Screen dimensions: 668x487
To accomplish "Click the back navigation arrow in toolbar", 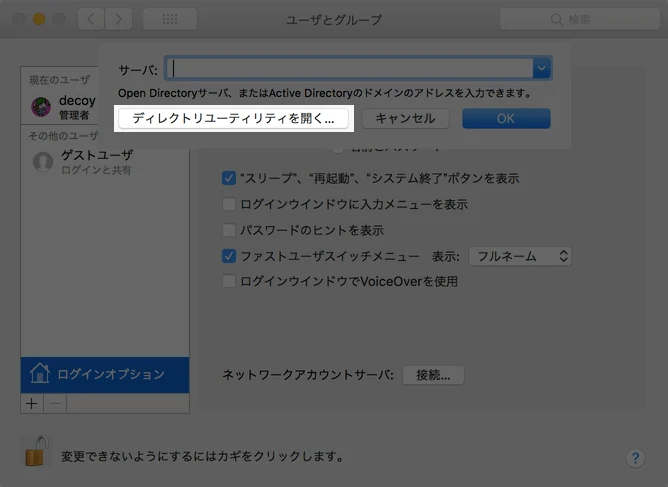I will [x=91, y=19].
